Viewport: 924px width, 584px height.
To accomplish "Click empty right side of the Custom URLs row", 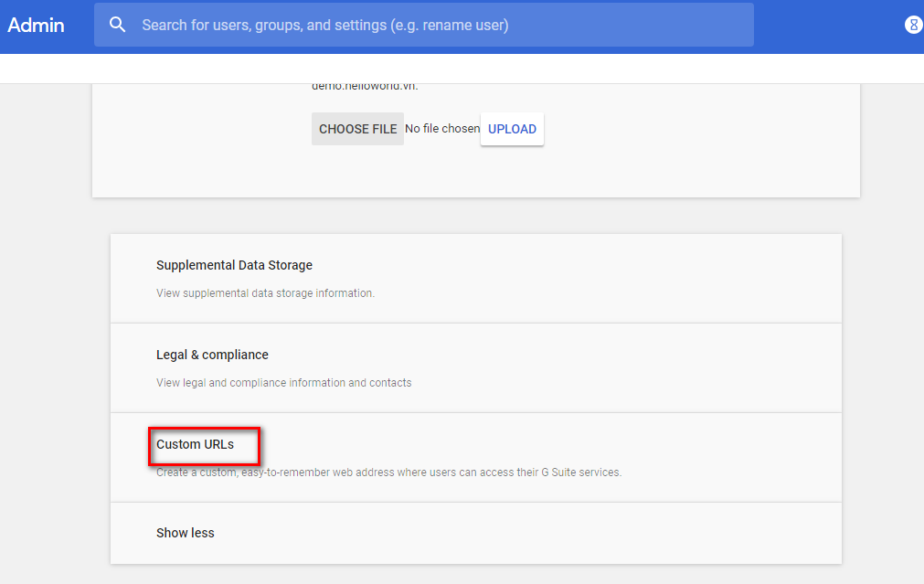I will (x=731, y=457).
